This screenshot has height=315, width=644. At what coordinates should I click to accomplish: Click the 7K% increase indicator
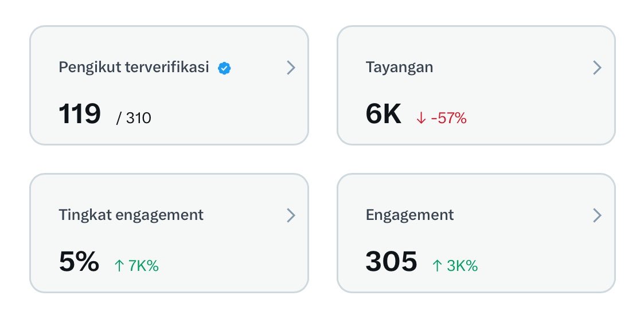click(143, 266)
